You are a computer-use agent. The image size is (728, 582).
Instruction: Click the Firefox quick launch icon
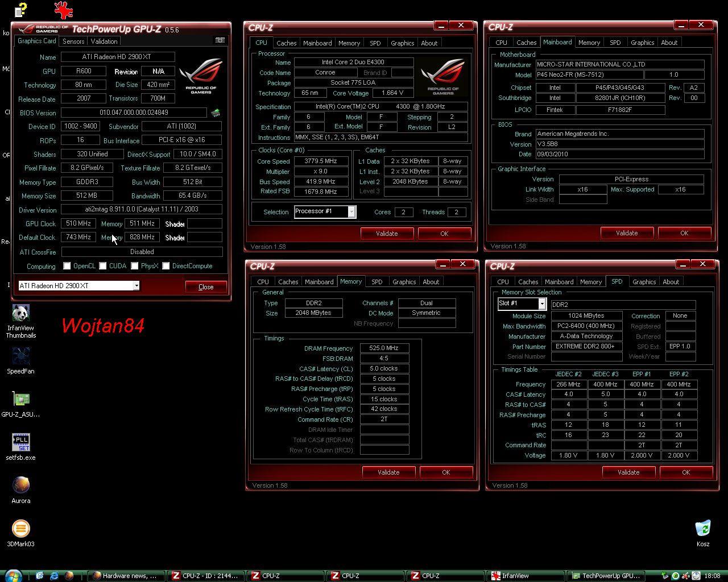point(69,576)
